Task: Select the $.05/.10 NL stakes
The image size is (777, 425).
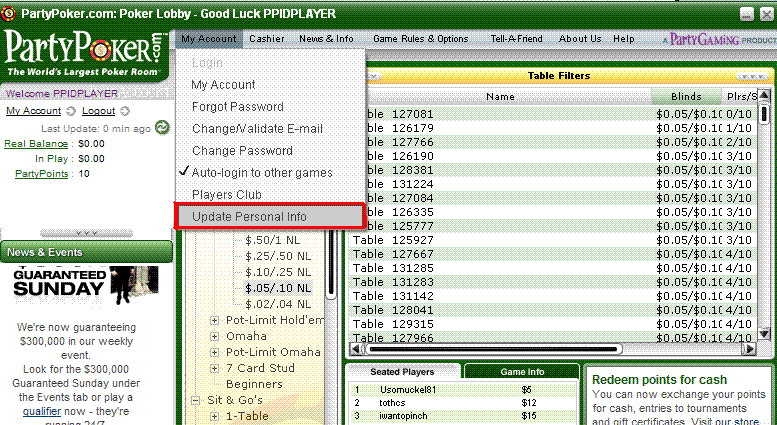Action: 278,288
